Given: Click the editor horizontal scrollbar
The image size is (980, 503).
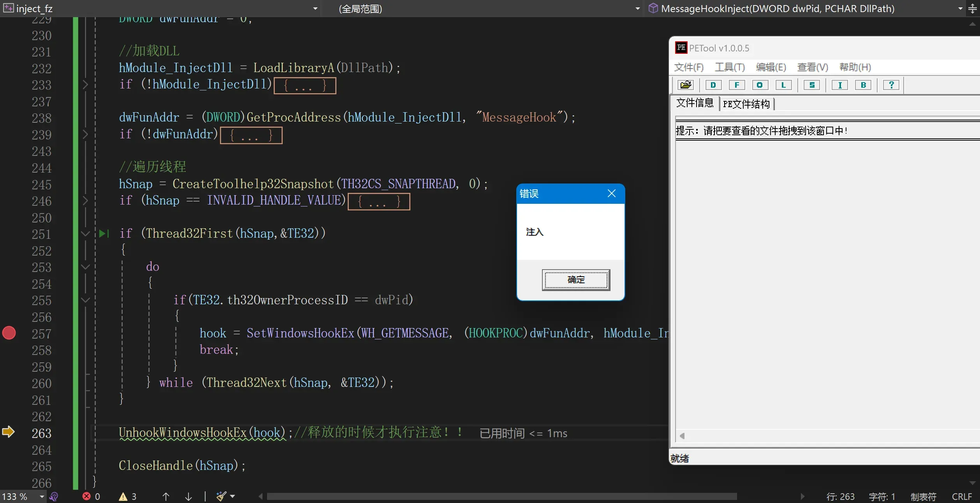Looking at the screenshot, I should (501, 496).
